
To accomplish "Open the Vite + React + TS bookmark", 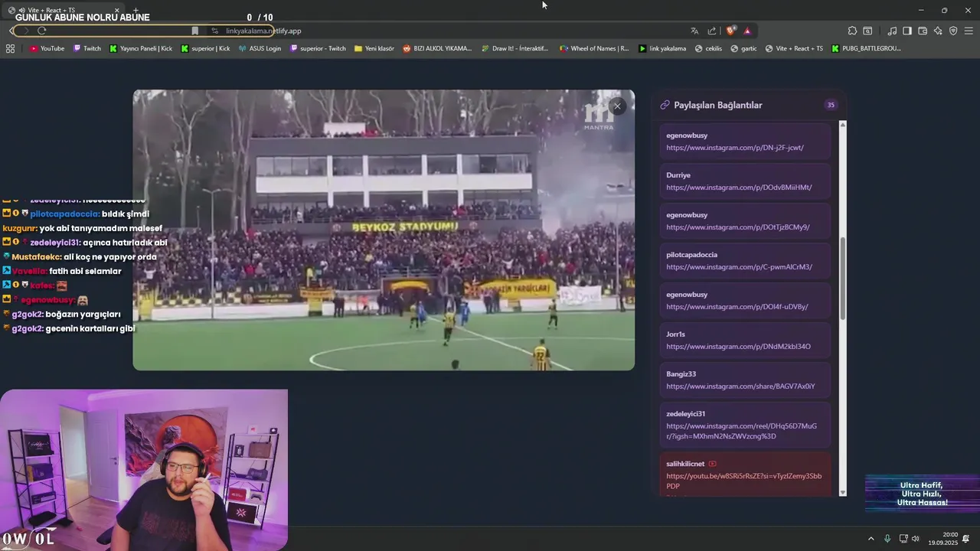I will point(794,48).
